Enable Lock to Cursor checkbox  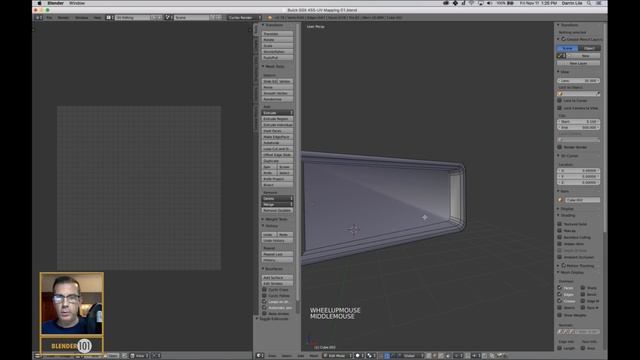[x=560, y=100]
